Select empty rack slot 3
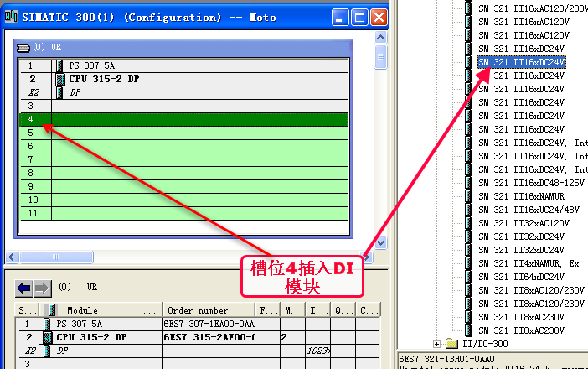 tap(183, 106)
